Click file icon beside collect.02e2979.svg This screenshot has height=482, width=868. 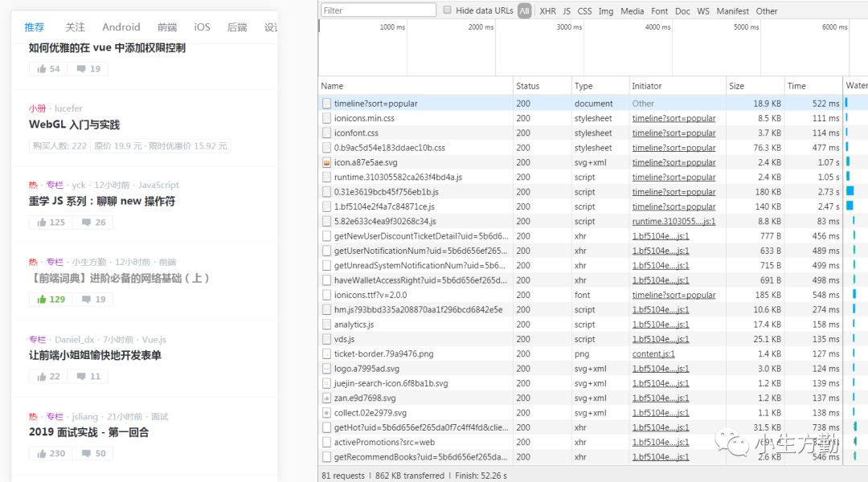tap(326, 413)
